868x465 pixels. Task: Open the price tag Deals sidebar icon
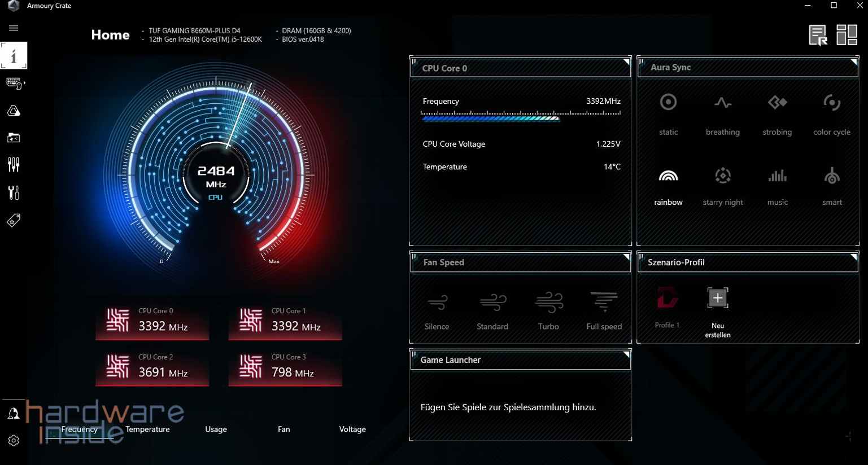[14, 220]
